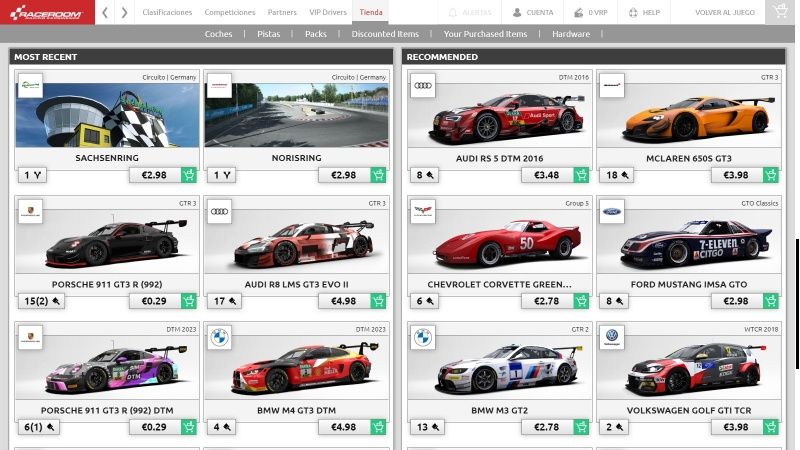The image size is (800, 450).
Task: Click €2.98 price of Sachsenring
Action: click(x=155, y=175)
